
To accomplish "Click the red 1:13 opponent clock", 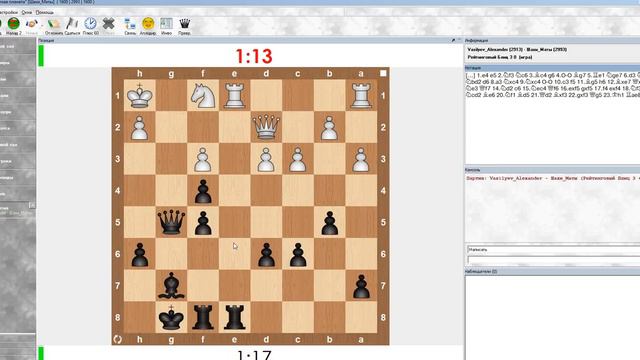I will point(253,56).
